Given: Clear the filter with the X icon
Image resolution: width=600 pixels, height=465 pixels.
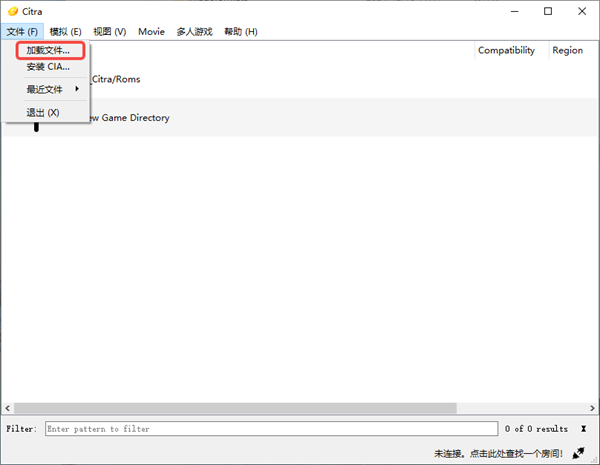Looking at the screenshot, I should click(x=584, y=429).
